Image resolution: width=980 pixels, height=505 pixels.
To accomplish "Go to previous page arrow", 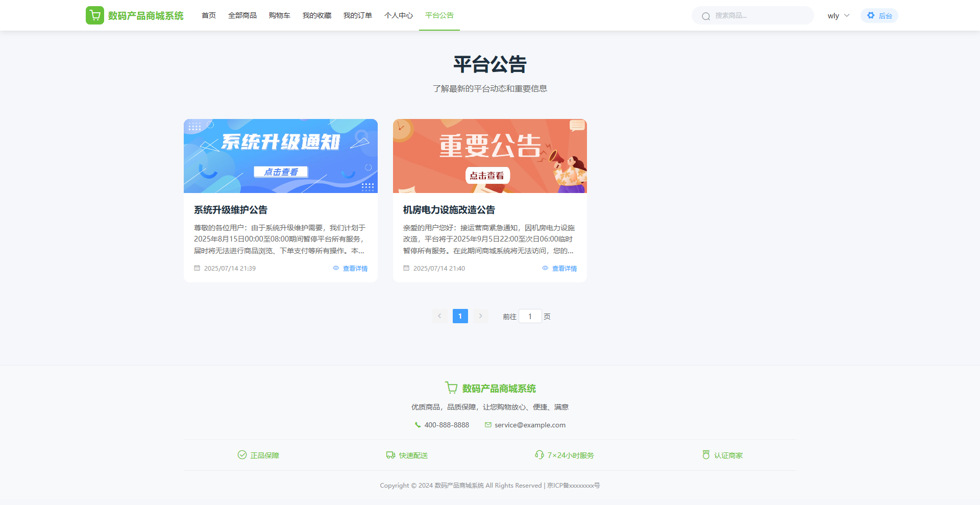I will [x=439, y=316].
